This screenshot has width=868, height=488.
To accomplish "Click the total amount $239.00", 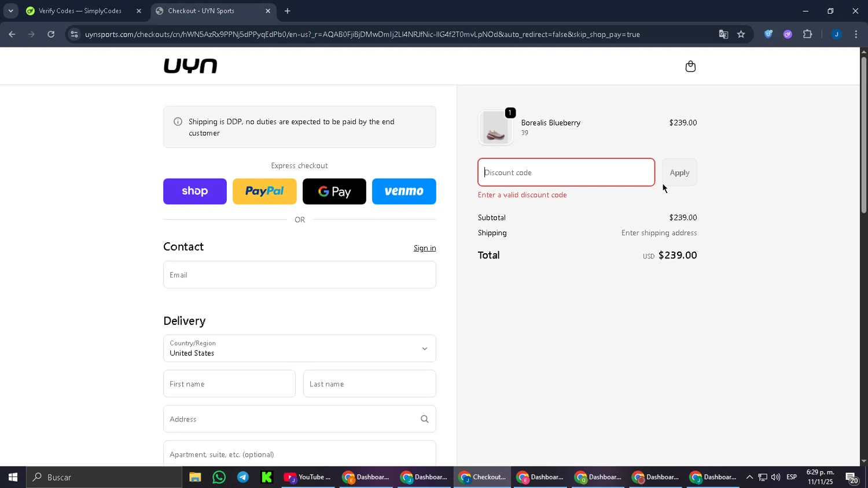I will (678, 255).
